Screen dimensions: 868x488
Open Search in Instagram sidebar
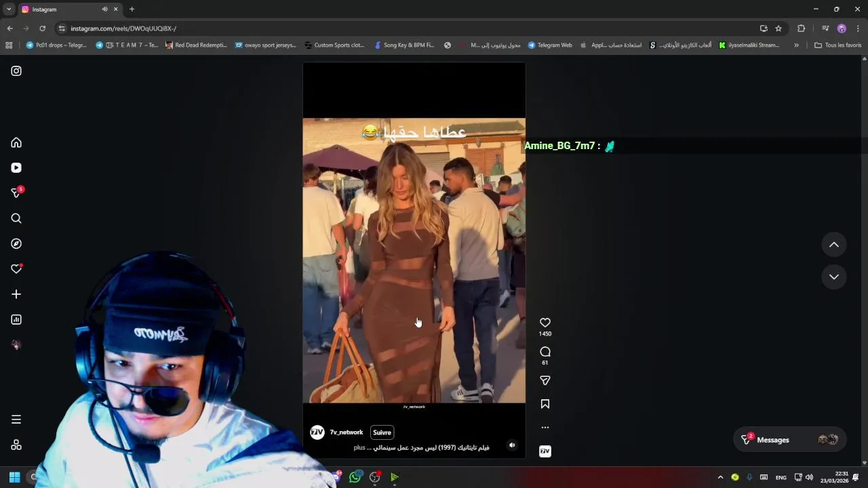point(16,218)
